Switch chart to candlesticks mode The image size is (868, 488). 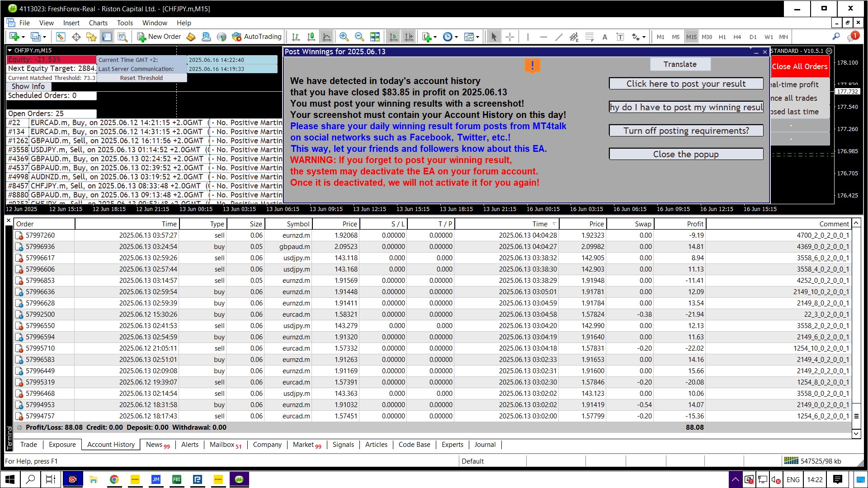pos(311,37)
